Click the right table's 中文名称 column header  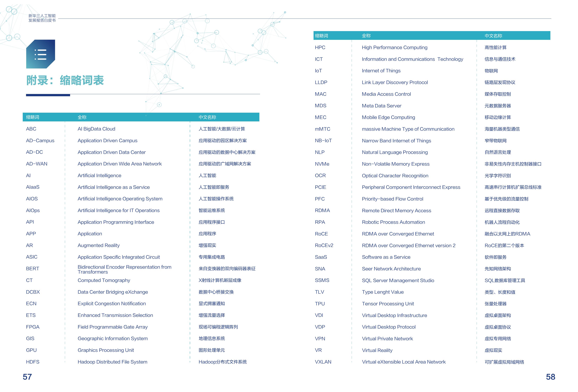point(493,36)
